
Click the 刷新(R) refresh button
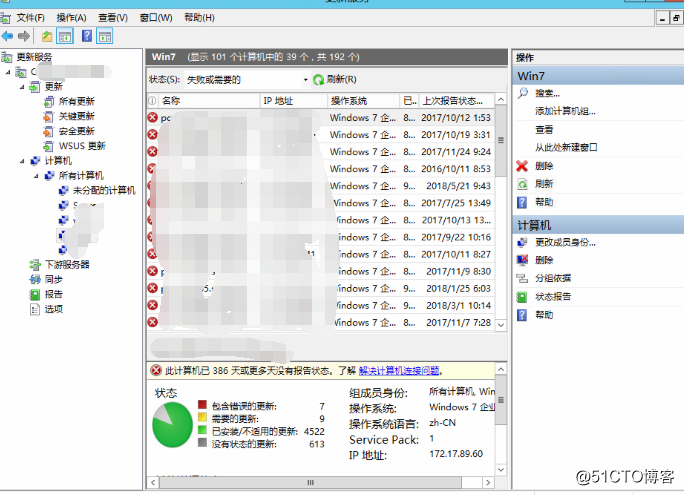(x=335, y=79)
